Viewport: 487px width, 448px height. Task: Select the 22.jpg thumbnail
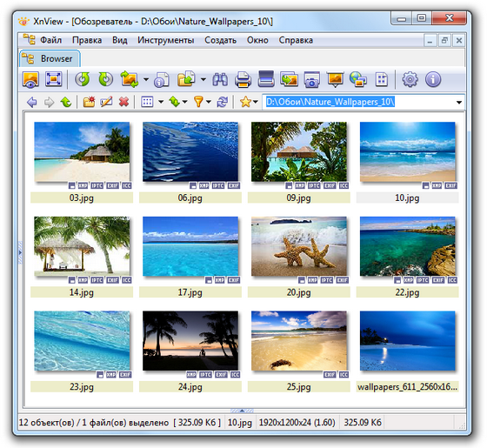[x=408, y=246]
